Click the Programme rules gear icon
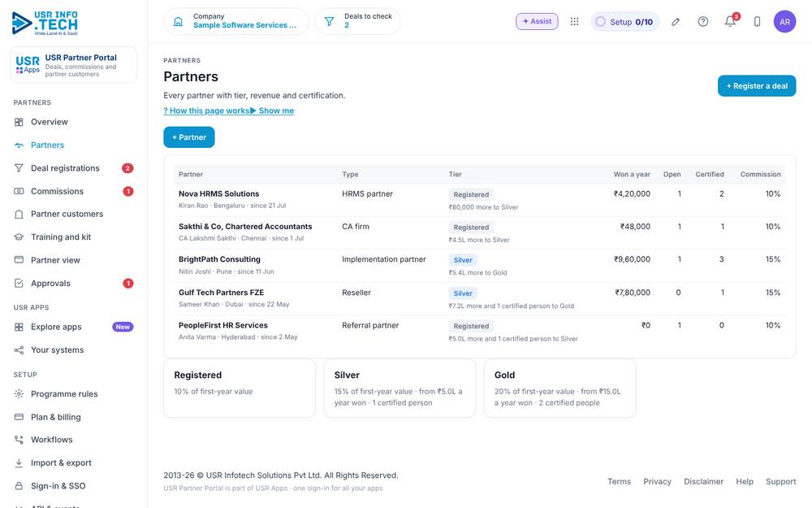This screenshot has width=812, height=508. point(19,394)
